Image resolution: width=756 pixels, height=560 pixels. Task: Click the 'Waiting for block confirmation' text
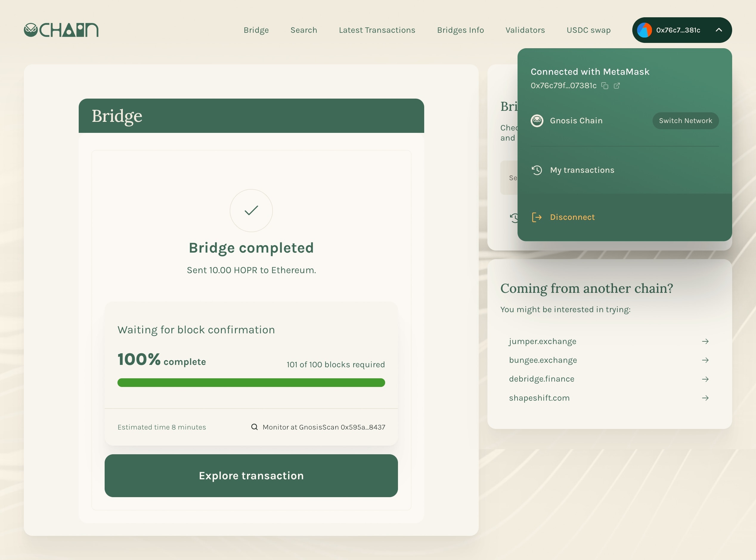point(196,330)
